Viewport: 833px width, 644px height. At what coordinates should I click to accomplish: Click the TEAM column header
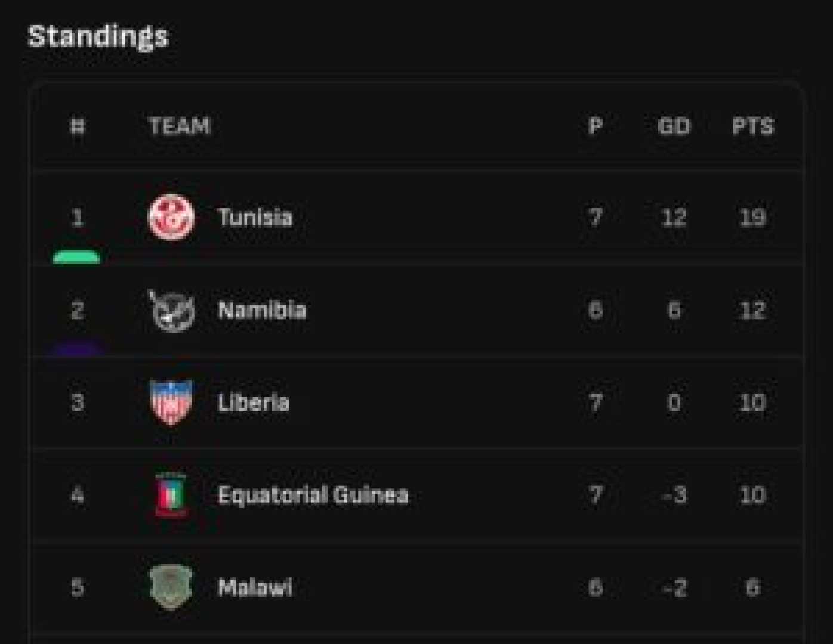click(180, 126)
